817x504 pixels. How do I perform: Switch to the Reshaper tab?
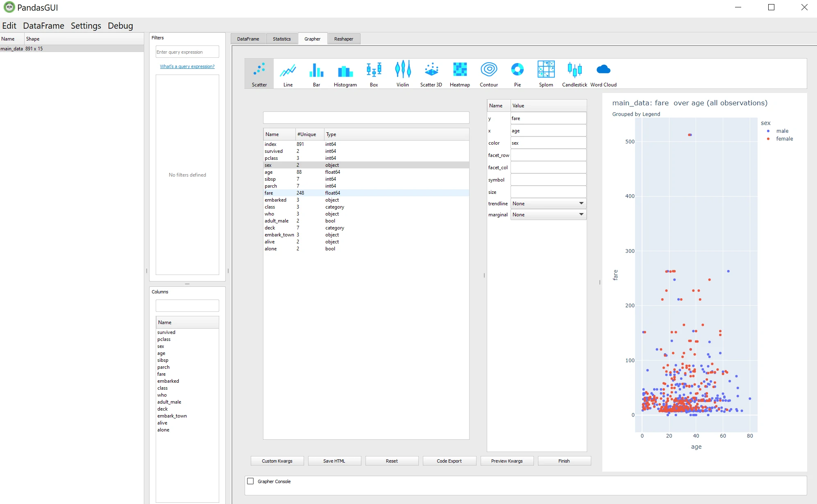pos(343,39)
